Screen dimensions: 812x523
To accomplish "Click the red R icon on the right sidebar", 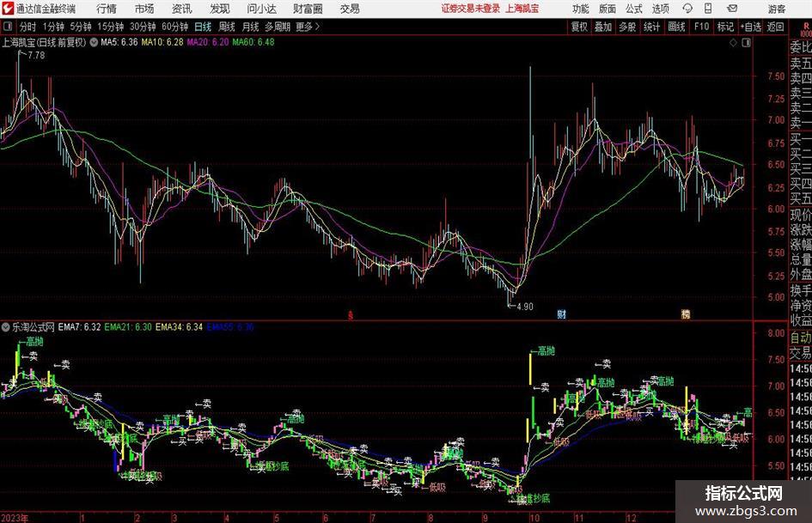I will point(806,27).
